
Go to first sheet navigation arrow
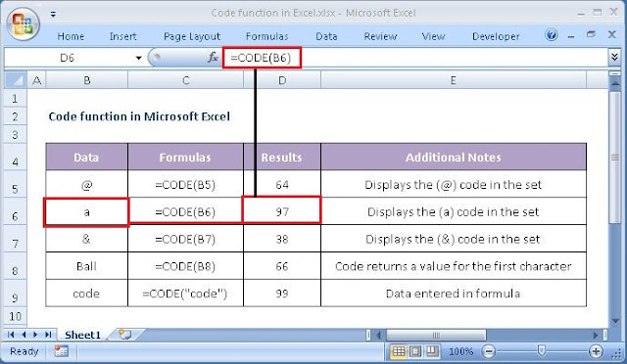(x=11, y=335)
